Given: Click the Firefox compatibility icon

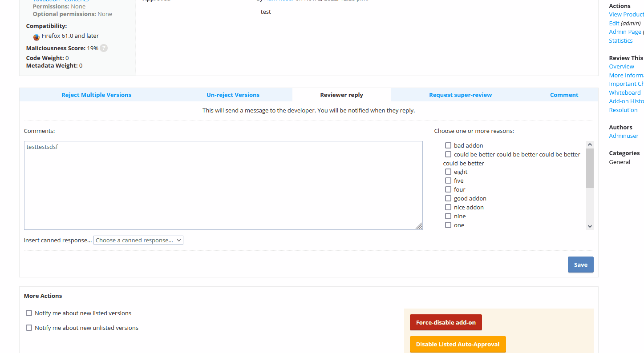Looking at the screenshot, I should click(36, 37).
